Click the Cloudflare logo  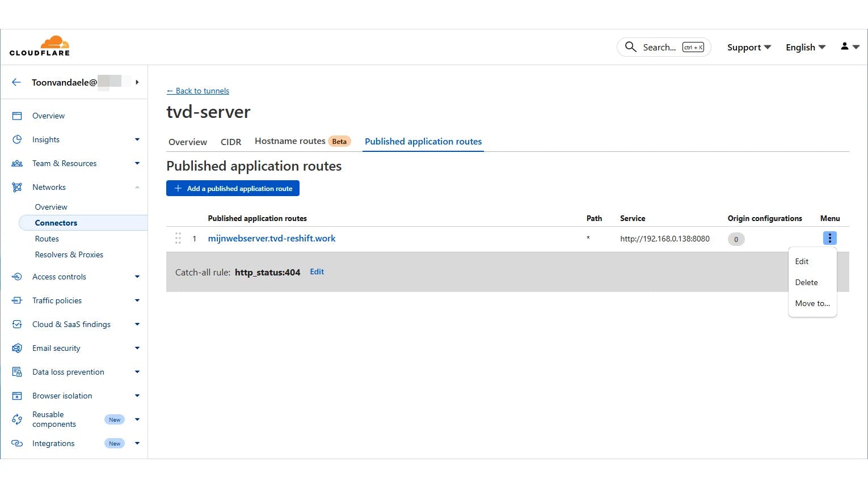(40, 46)
